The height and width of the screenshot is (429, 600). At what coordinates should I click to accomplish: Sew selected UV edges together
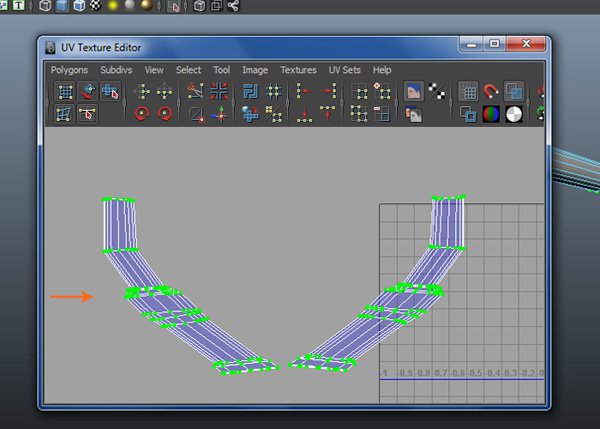click(x=196, y=114)
